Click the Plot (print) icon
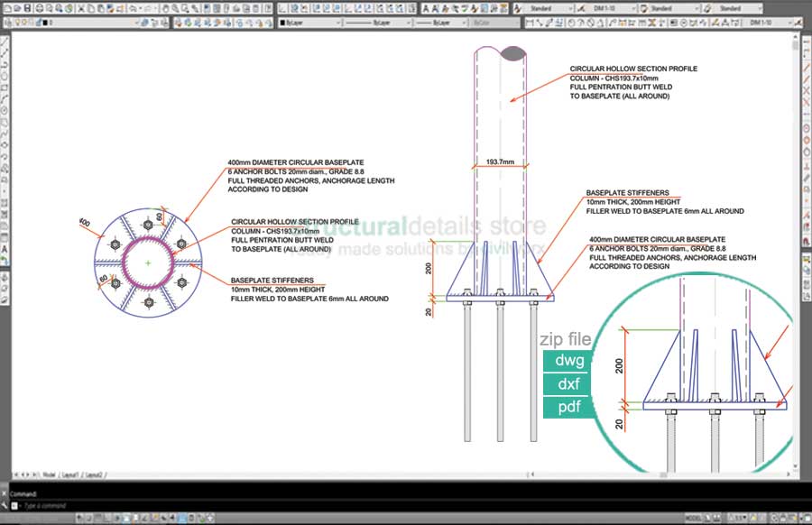 point(40,8)
